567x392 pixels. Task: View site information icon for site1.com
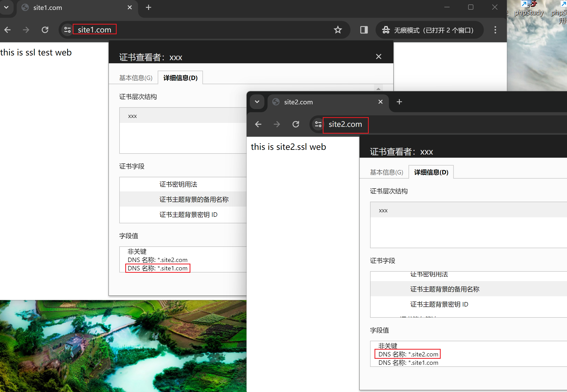click(x=67, y=30)
